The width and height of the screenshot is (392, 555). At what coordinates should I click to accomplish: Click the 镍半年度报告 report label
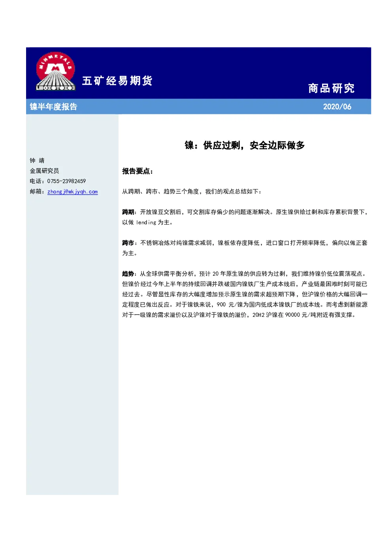point(53,106)
